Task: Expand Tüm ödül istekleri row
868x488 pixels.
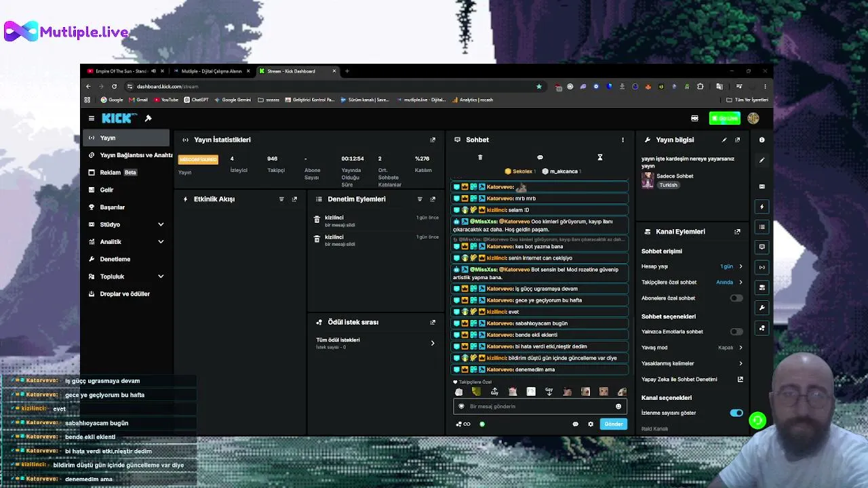Action: (376, 343)
